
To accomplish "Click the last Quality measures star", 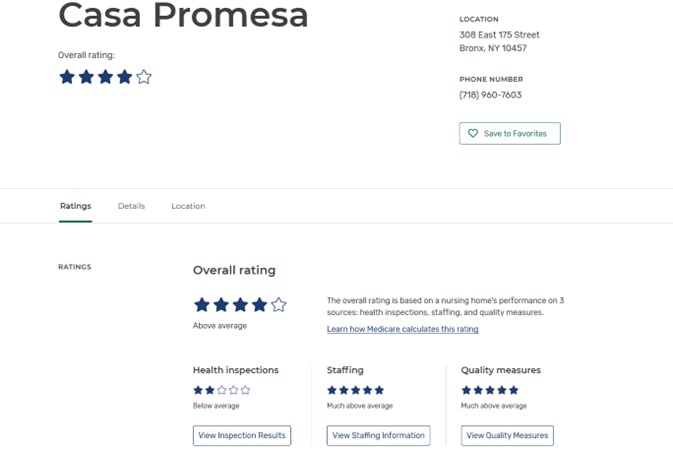I will pos(514,390).
